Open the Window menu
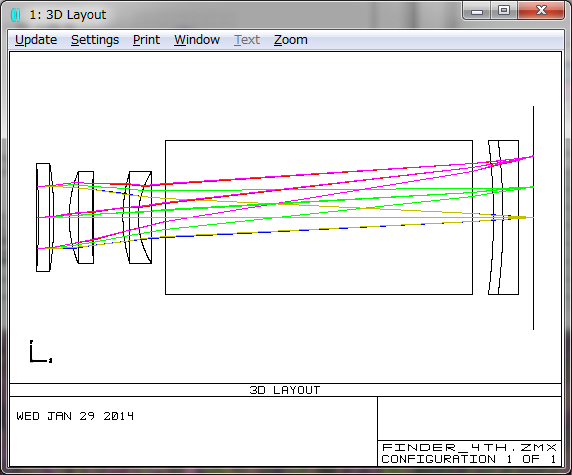The width and height of the screenshot is (572, 475). [x=197, y=40]
